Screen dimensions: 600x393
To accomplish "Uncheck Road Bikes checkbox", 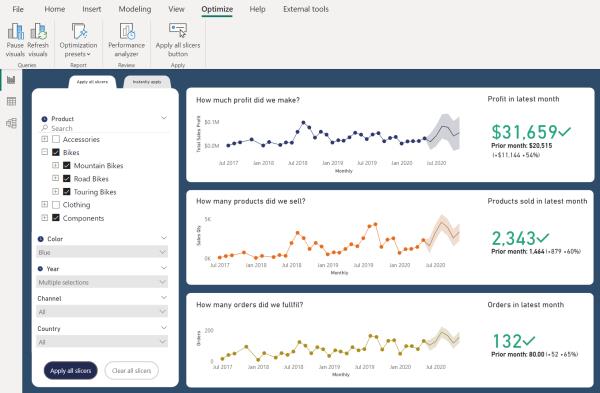I will (x=67, y=178).
